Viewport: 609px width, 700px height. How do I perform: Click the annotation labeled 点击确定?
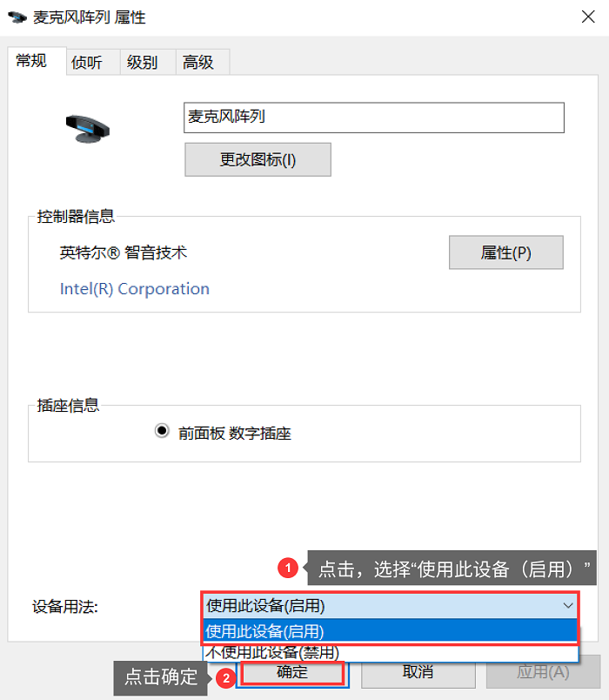tap(161, 678)
